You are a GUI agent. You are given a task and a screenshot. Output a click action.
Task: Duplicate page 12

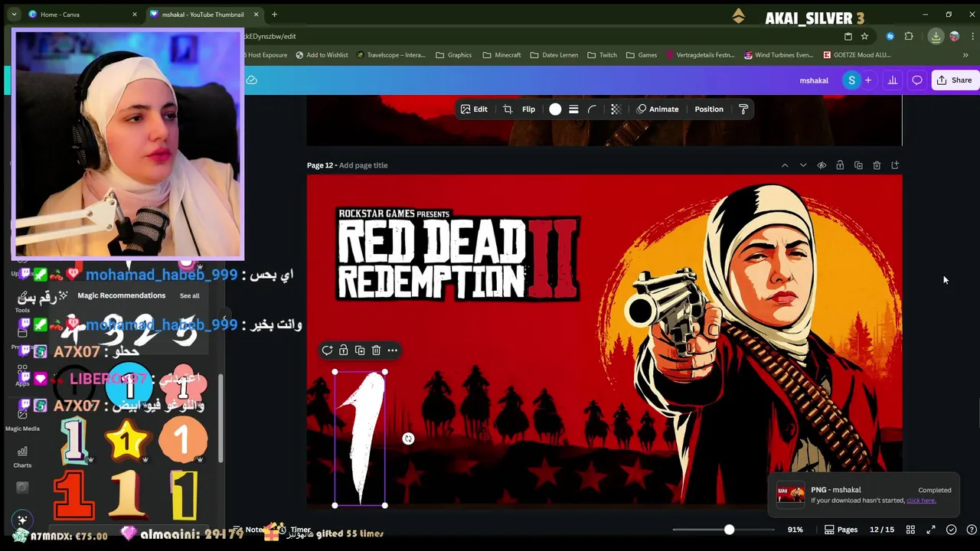tap(858, 165)
